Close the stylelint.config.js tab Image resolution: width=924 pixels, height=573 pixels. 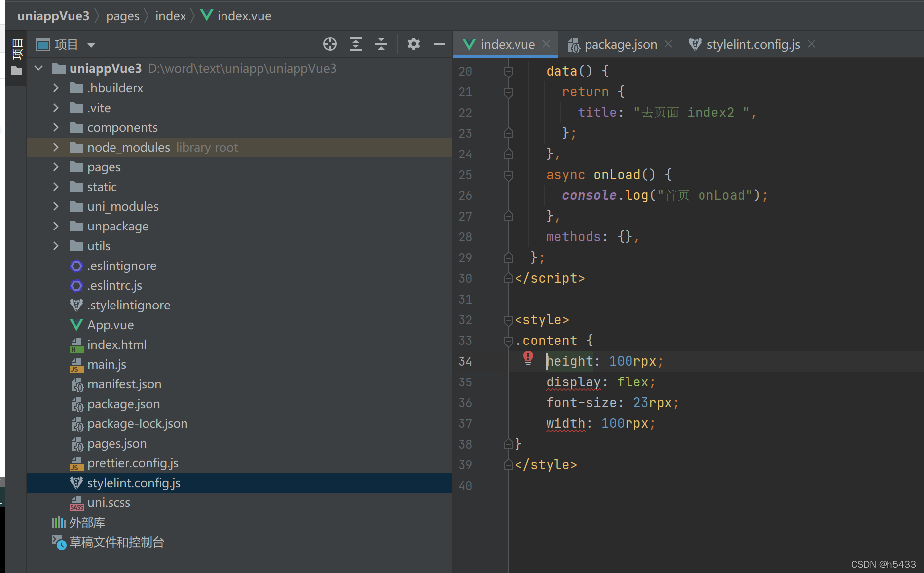[812, 44]
